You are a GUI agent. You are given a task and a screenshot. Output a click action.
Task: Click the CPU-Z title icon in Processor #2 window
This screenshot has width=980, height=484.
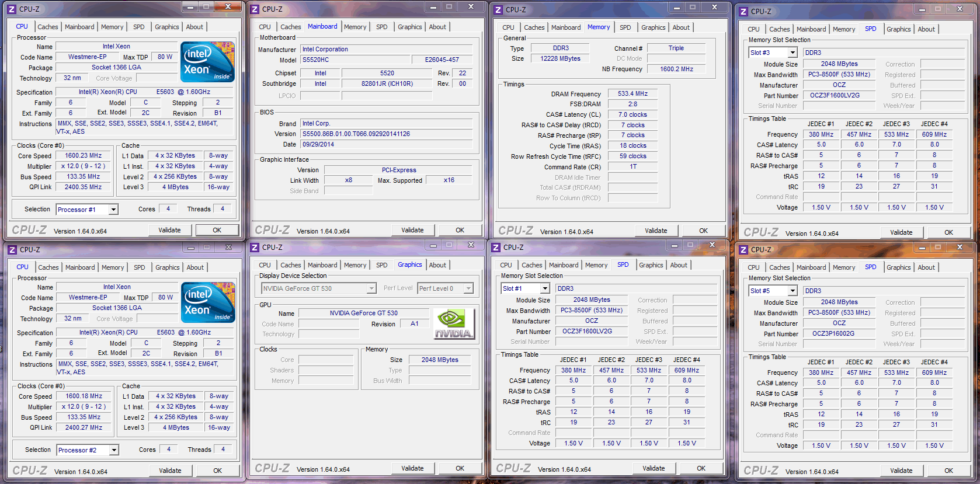12,250
